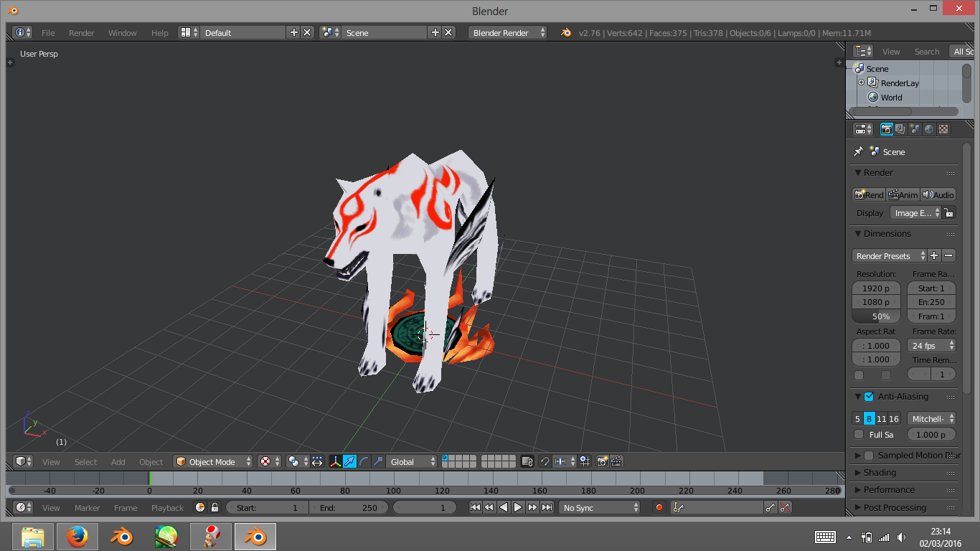980x551 pixels.
Task: Play animation in reverse
Action: click(x=504, y=507)
